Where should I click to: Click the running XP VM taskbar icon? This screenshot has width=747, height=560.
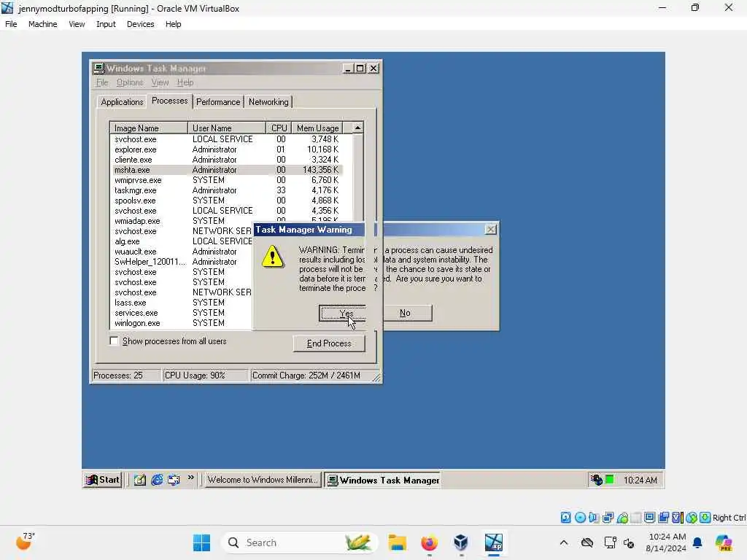494,542
